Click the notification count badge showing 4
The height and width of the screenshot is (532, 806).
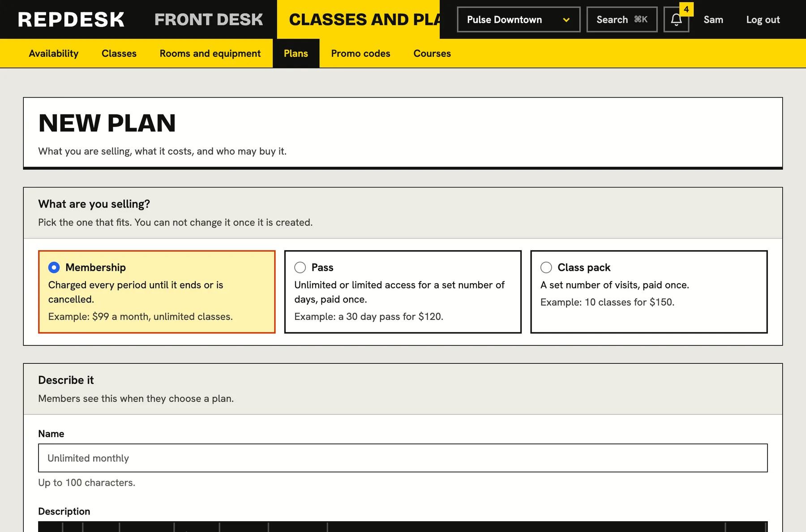coord(686,9)
